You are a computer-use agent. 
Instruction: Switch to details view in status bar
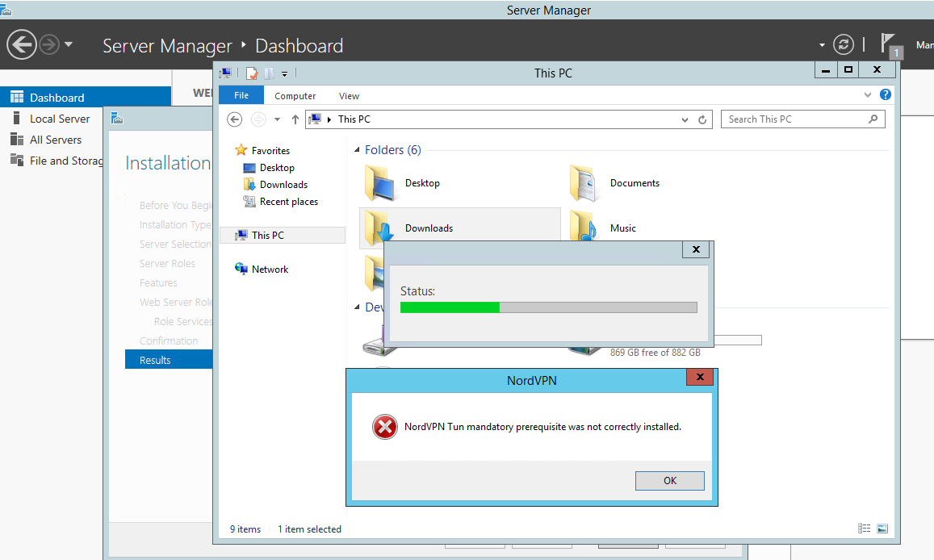point(865,529)
